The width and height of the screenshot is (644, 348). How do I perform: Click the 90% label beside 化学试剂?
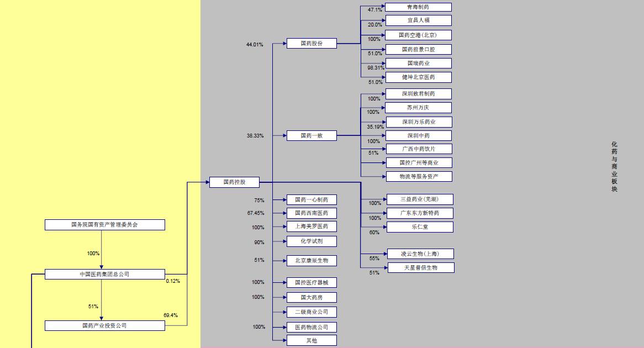[259, 242]
